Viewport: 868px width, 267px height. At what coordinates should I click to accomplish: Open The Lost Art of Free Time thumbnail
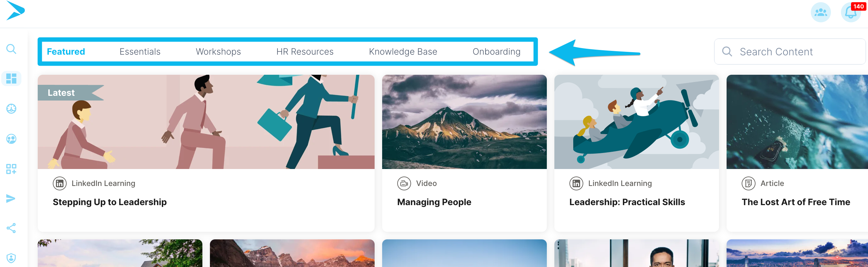pos(797,122)
